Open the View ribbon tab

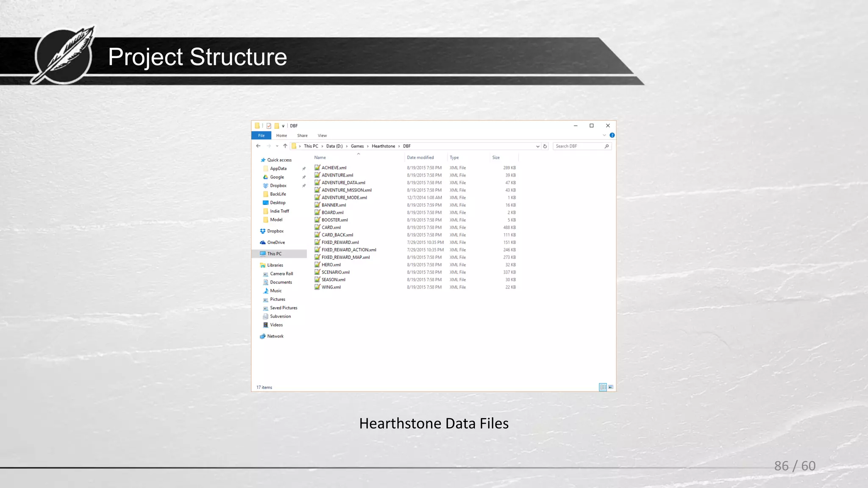tap(322, 136)
